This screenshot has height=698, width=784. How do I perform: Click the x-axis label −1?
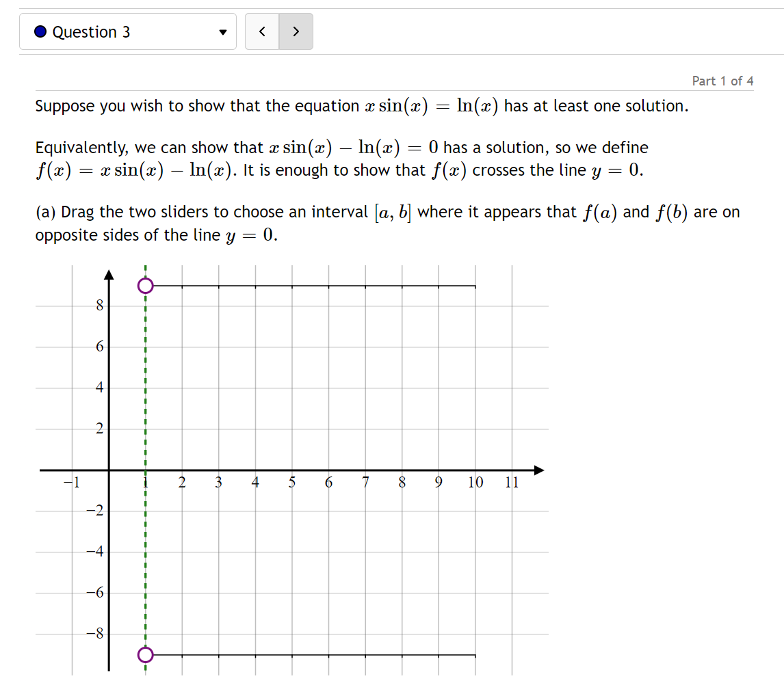72,482
